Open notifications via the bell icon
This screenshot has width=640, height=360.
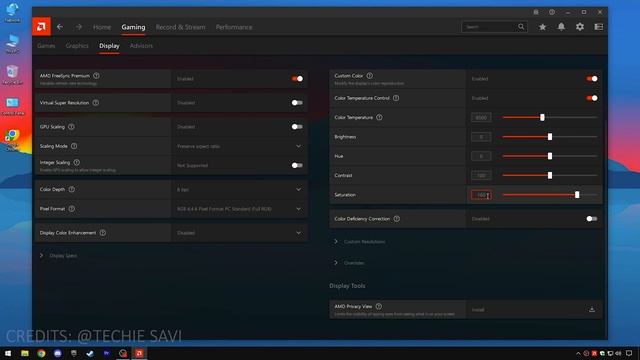(x=561, y=27)
